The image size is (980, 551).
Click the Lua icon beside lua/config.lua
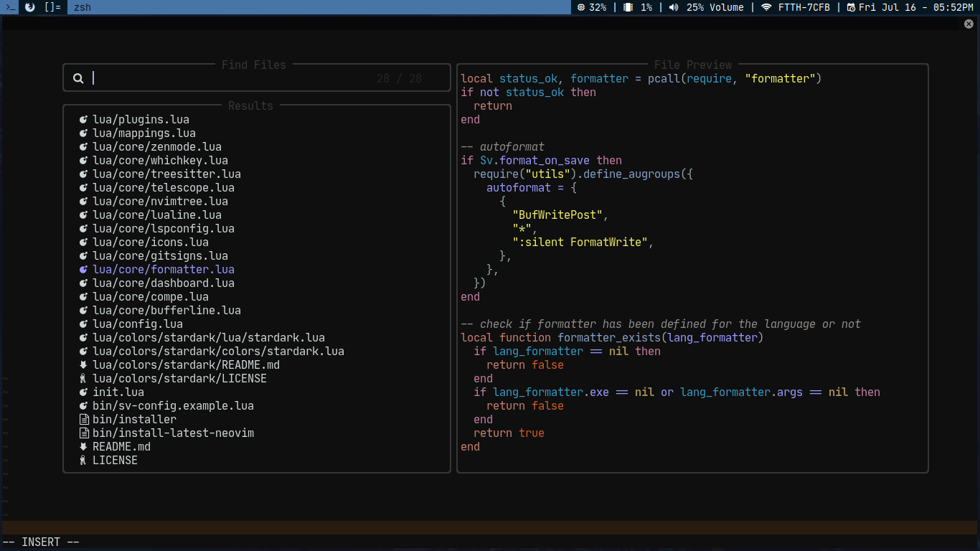[83, 324]
